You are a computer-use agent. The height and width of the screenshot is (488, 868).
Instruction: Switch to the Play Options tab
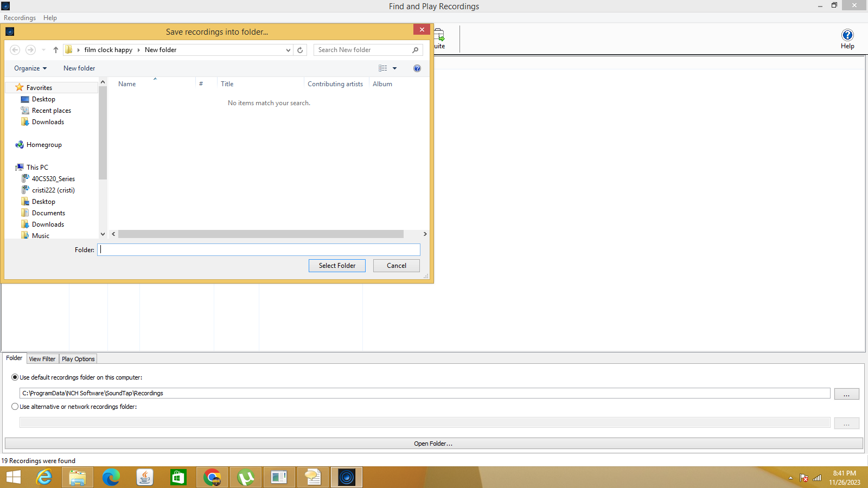coord(78,358)
